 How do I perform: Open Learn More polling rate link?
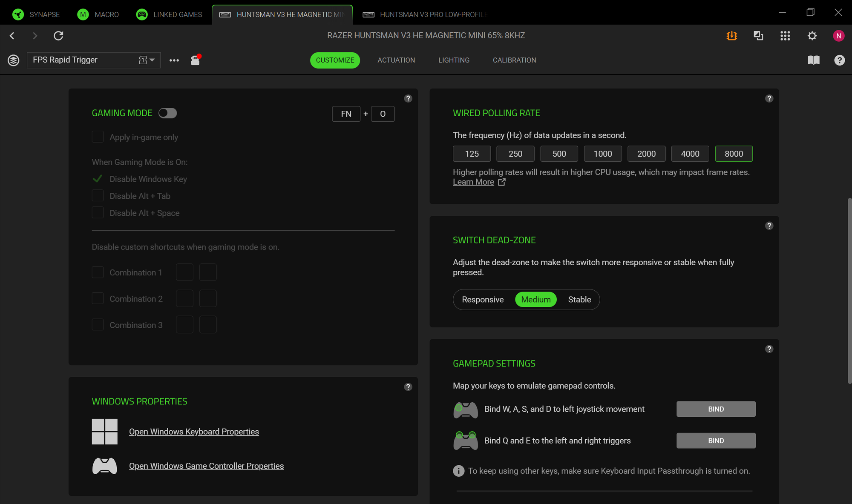tap(473, 182)
